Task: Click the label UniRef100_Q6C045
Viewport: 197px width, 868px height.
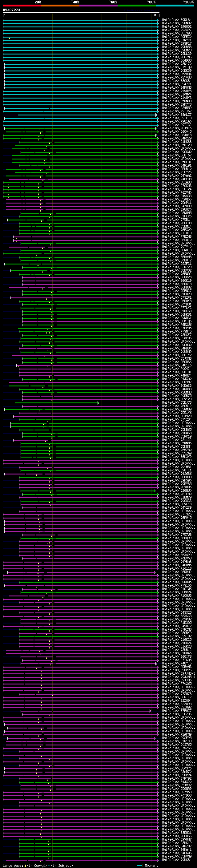Action: tap(176, 131)
